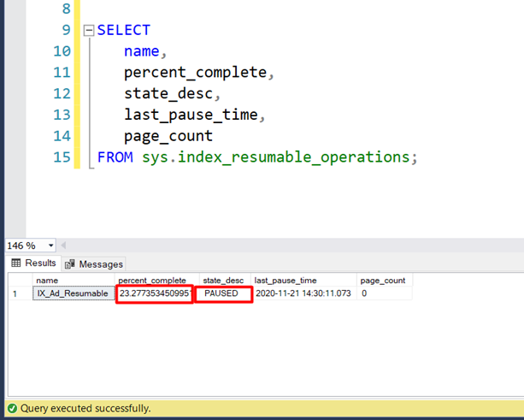Select the name column header
The height and width of the screenshot is (420, 524).
click(74, 281)
